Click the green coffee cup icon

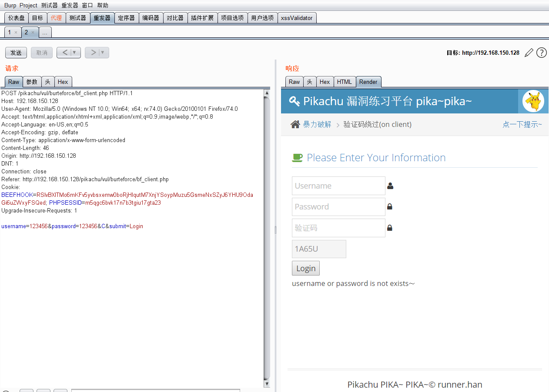[x=297, y=158]
